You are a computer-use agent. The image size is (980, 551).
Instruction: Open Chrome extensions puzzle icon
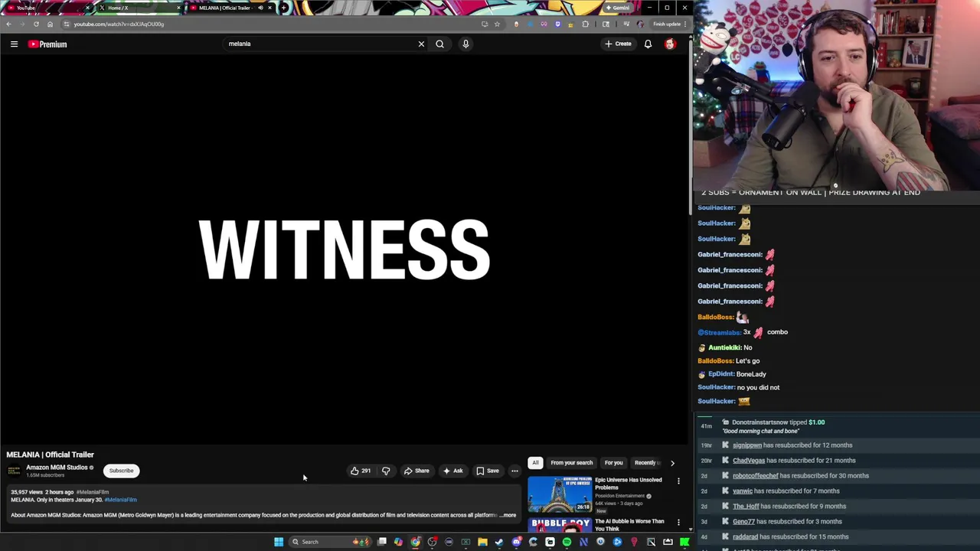[586, 24]
